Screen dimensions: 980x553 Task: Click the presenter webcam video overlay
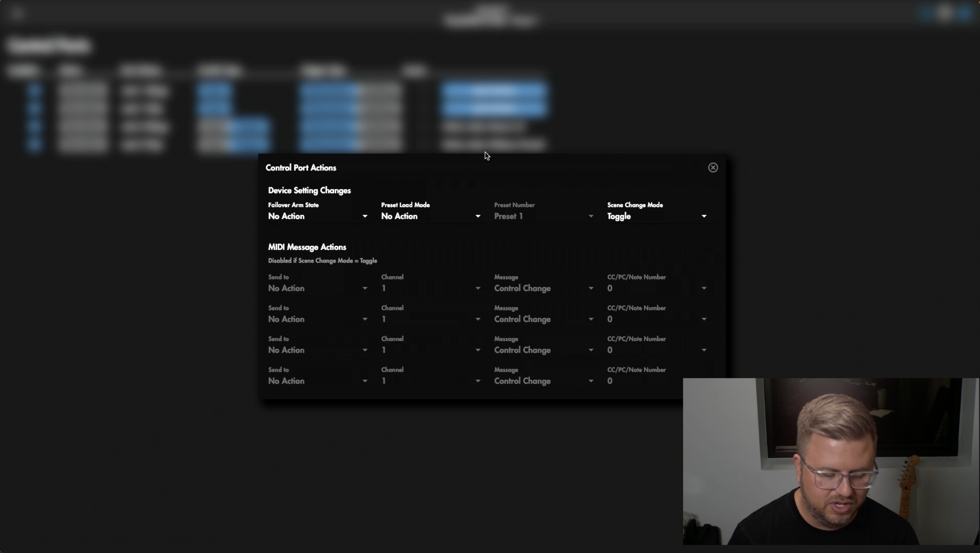(x=830, y=461)
